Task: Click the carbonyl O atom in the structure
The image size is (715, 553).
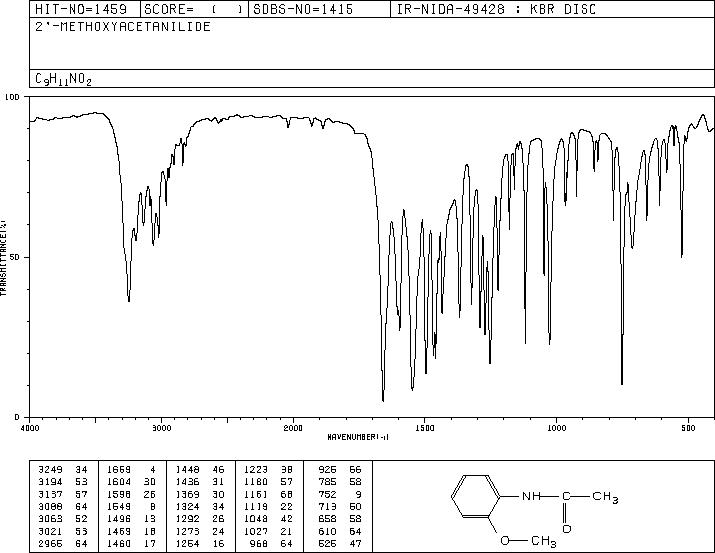Action: tap(567, 529)
